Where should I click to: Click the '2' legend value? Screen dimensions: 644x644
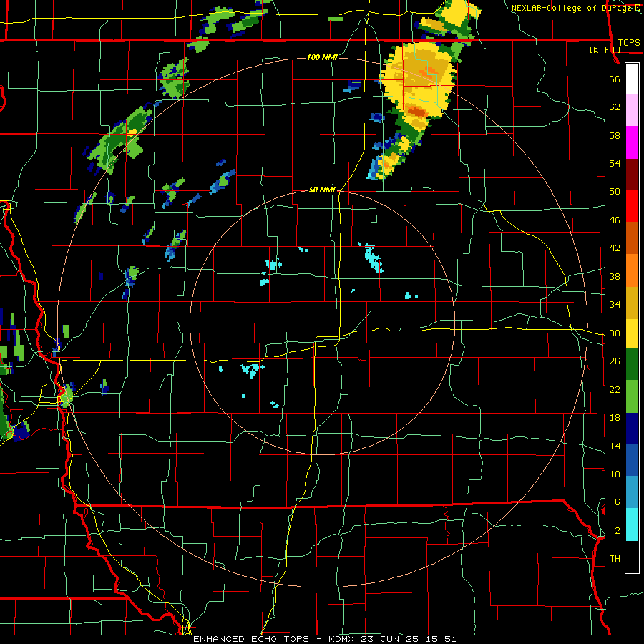[617, 530]
